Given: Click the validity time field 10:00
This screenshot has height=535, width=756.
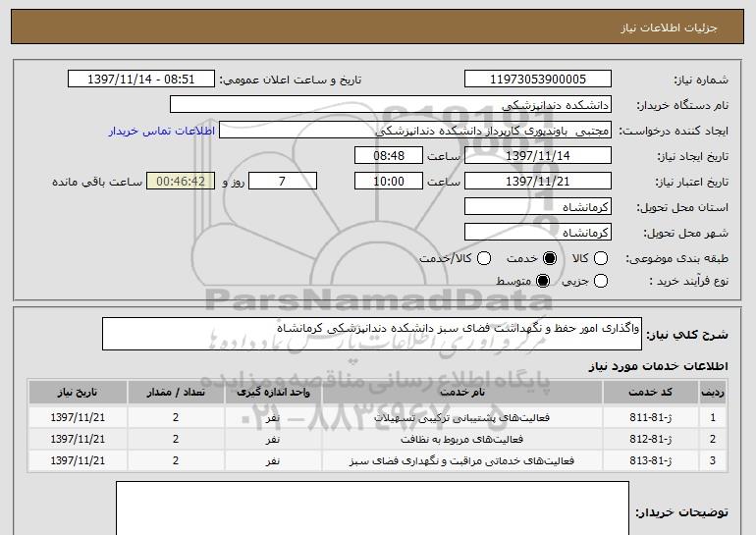Looking at the screenshot, I should click(389, 182).
